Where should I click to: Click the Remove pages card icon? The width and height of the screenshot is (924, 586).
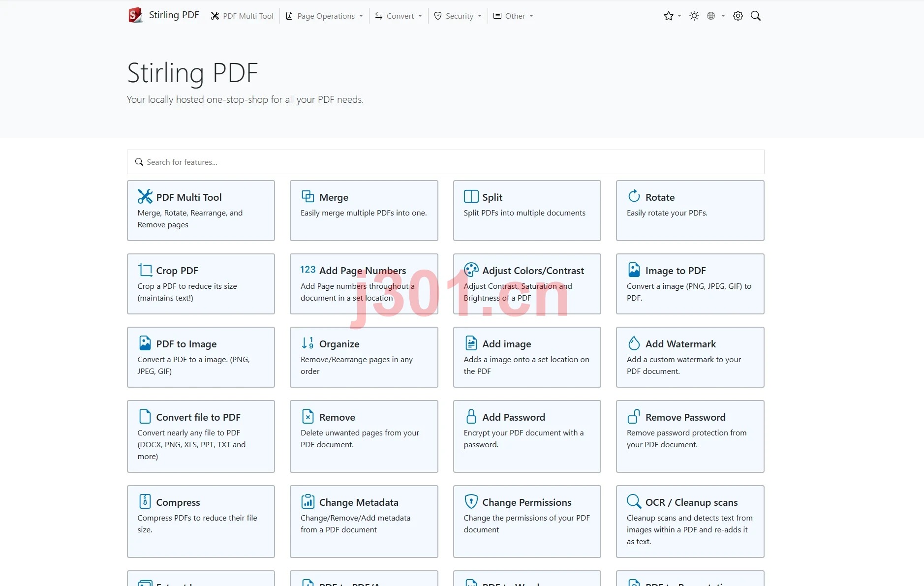point(308,416)
